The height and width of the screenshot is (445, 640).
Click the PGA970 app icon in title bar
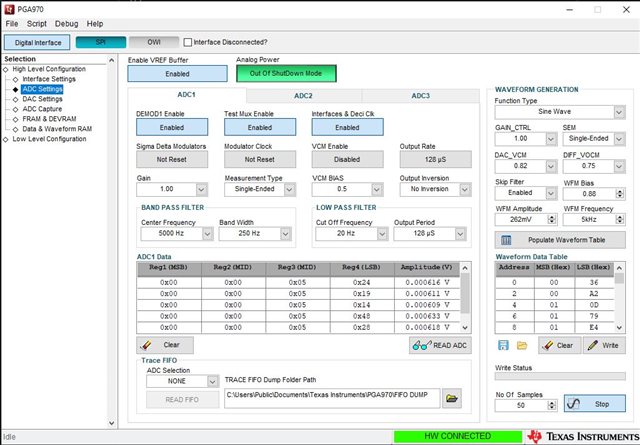point(9,9)
